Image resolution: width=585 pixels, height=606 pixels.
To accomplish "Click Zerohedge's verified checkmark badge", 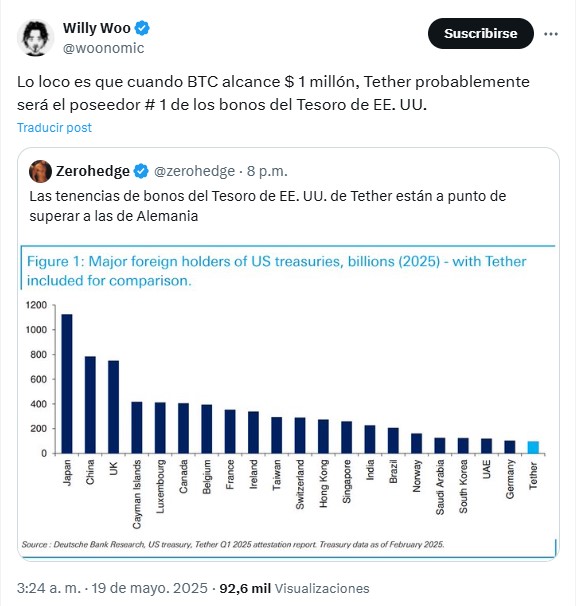I will point(141,171).
